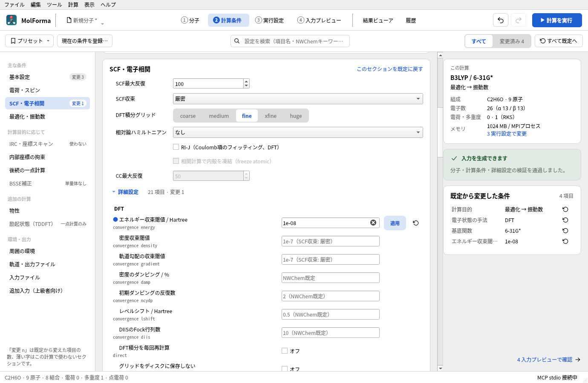588x383 pixels.
Task: Go to step 4 入力プレビュー tab
Action: point(319,20)
